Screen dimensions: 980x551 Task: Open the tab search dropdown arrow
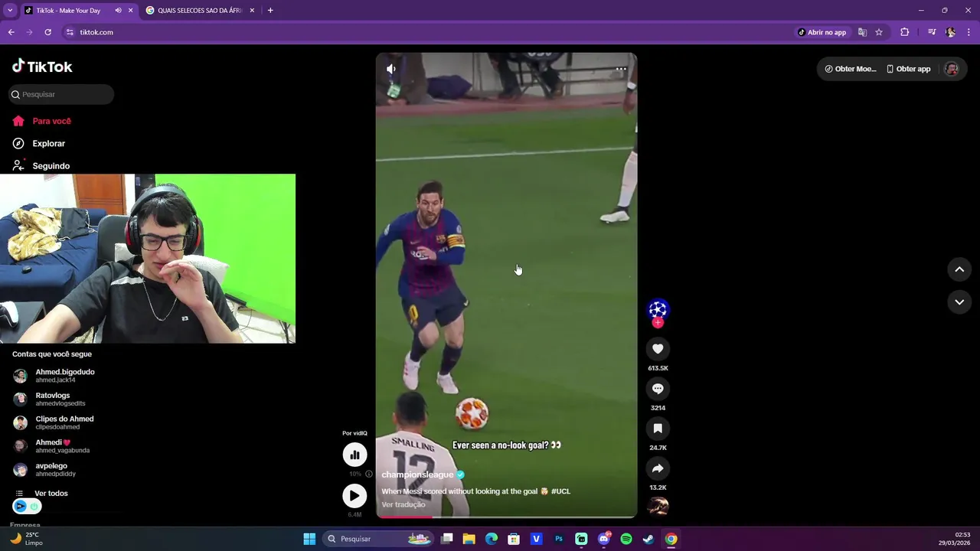click(x=10, y=11)
